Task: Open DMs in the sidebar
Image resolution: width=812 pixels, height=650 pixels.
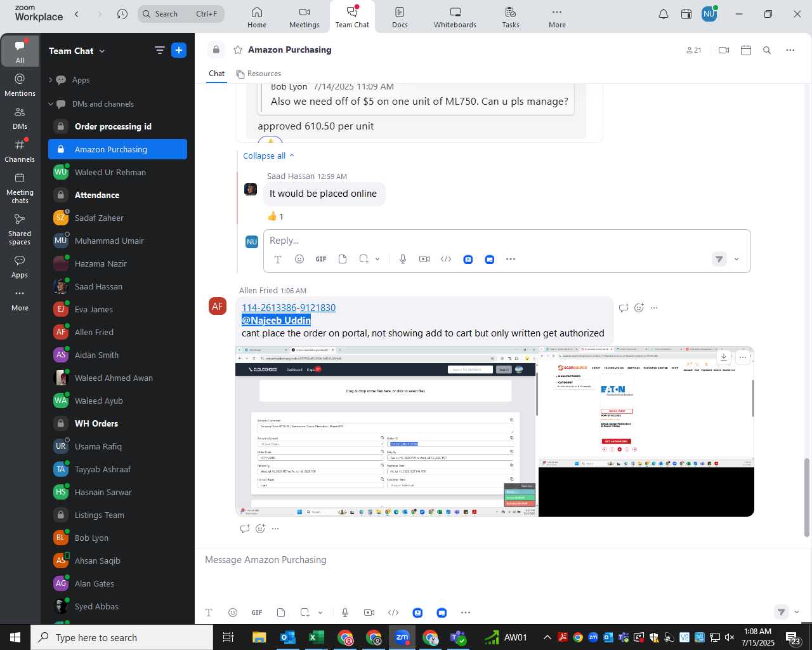Action: [x=20, y=118]
